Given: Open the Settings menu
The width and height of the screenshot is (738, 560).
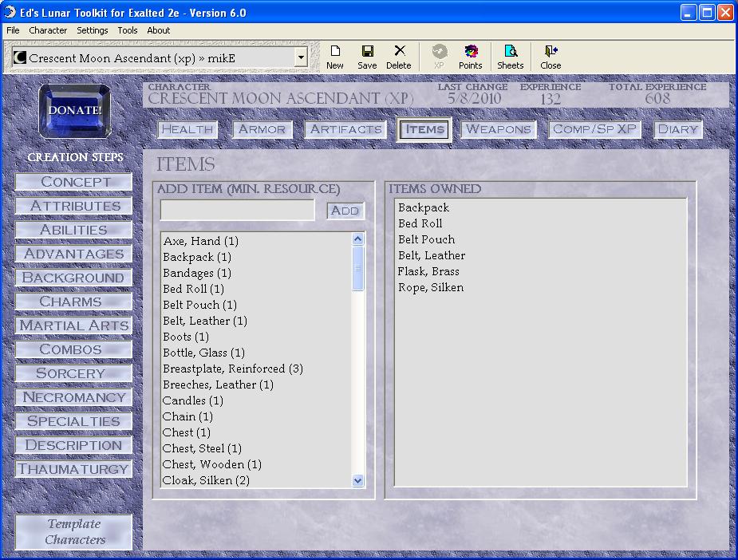Looking at the screenshot, I should (x=93, y=30).
